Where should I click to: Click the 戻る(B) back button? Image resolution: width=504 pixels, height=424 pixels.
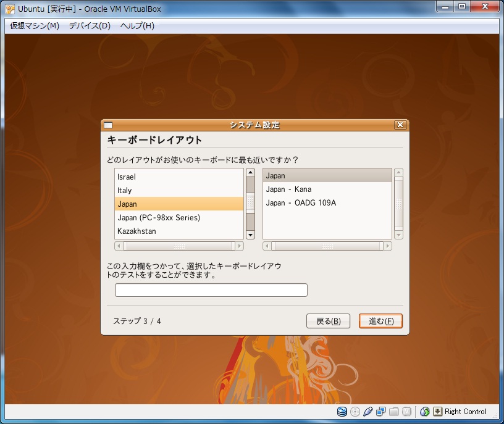tap(328, 321)
